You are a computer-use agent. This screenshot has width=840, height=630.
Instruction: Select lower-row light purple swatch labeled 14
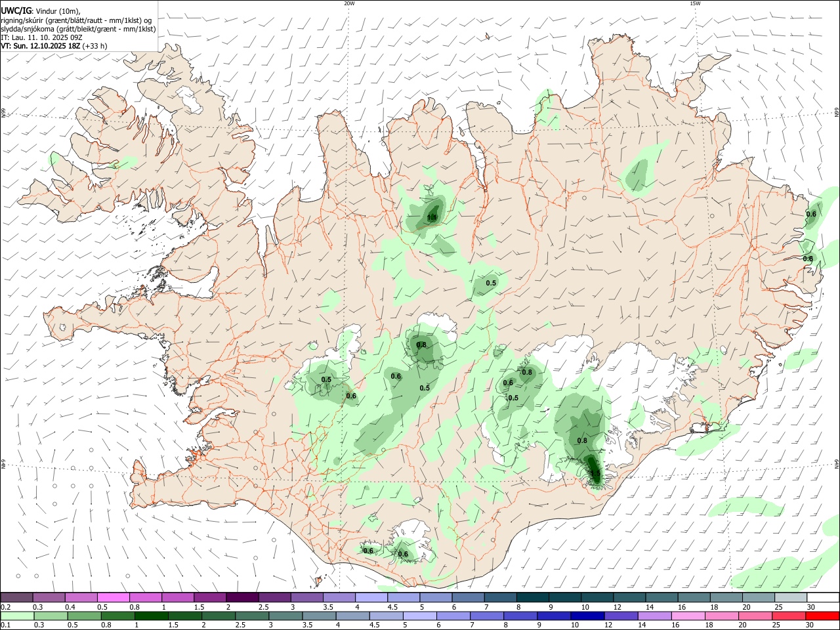click(654, 616)
